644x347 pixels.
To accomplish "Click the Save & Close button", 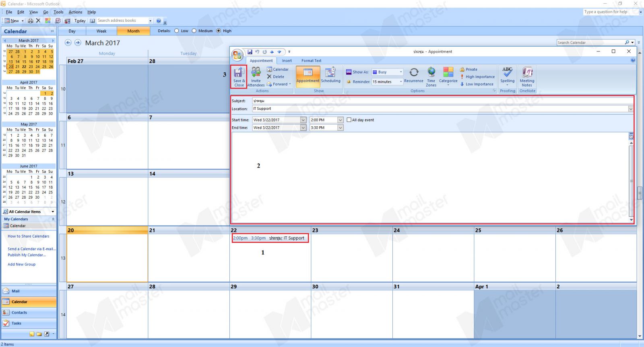I will click(239, 77).
